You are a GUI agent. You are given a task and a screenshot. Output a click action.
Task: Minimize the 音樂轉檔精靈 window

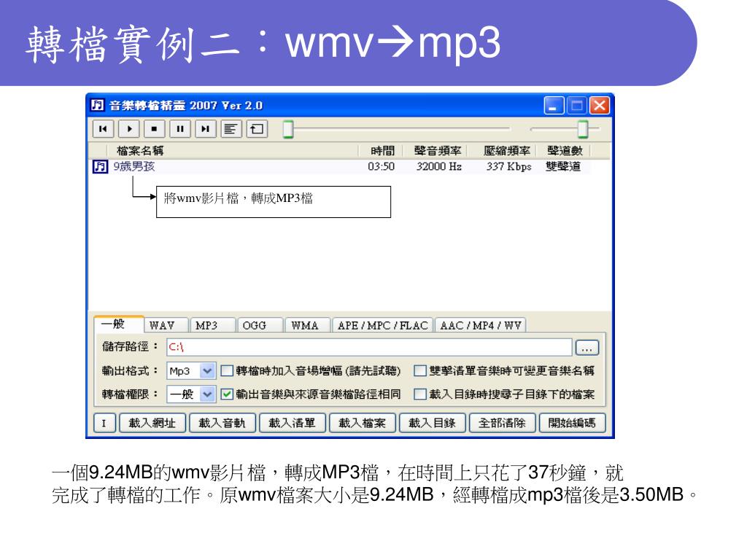pyautogui.click(x=554, y=105)
